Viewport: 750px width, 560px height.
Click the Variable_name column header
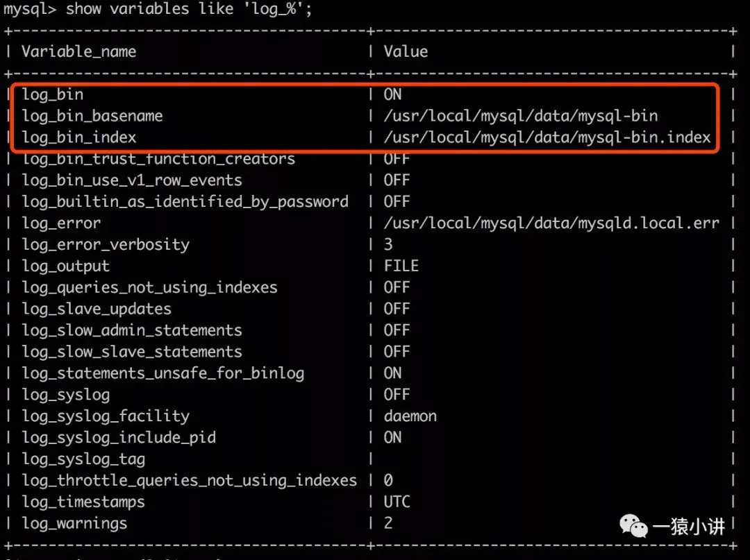[79, 51]
